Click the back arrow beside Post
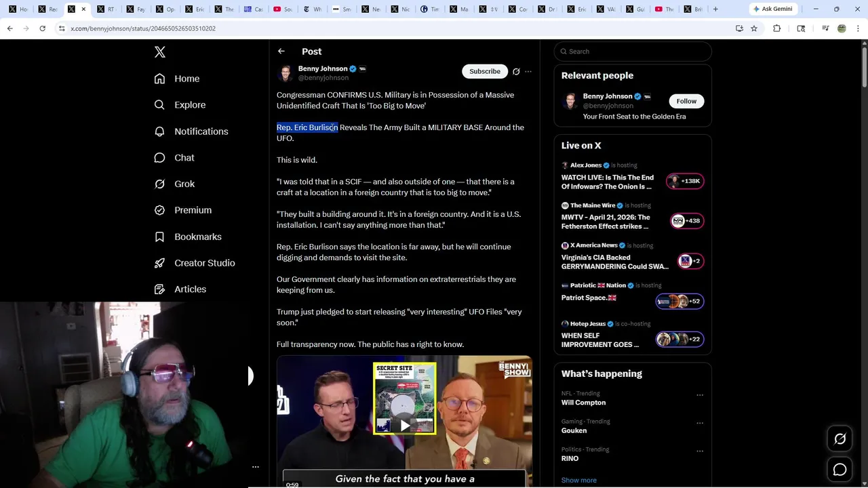 pyautogui.click(x=281, y=52)
